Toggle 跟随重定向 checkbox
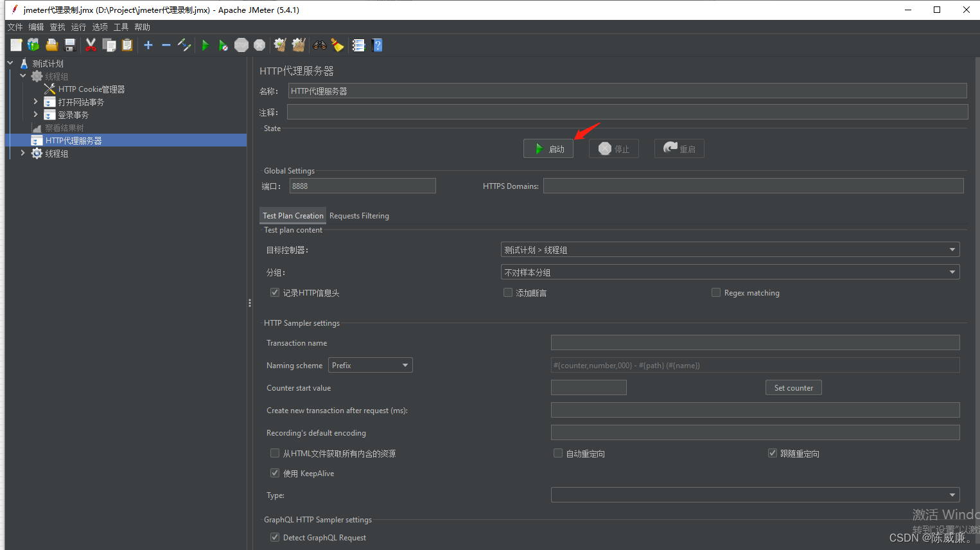This screenshot has height=550, width=980. coord(773,453)
